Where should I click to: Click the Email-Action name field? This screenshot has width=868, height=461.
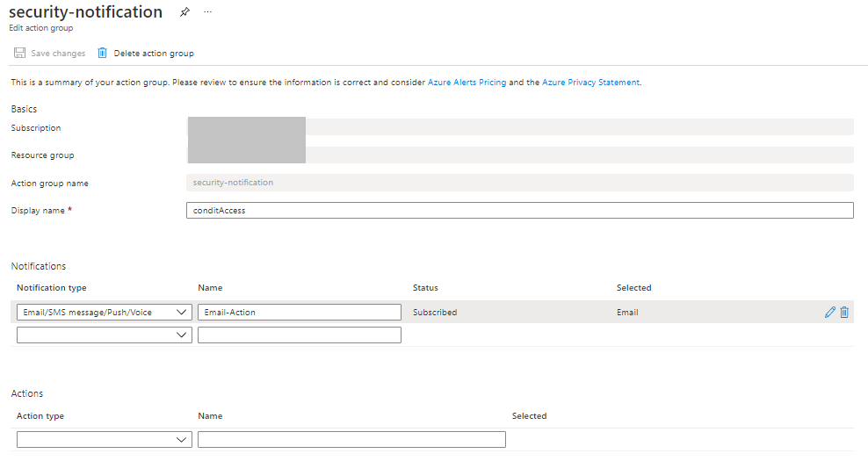click(299, 312)
